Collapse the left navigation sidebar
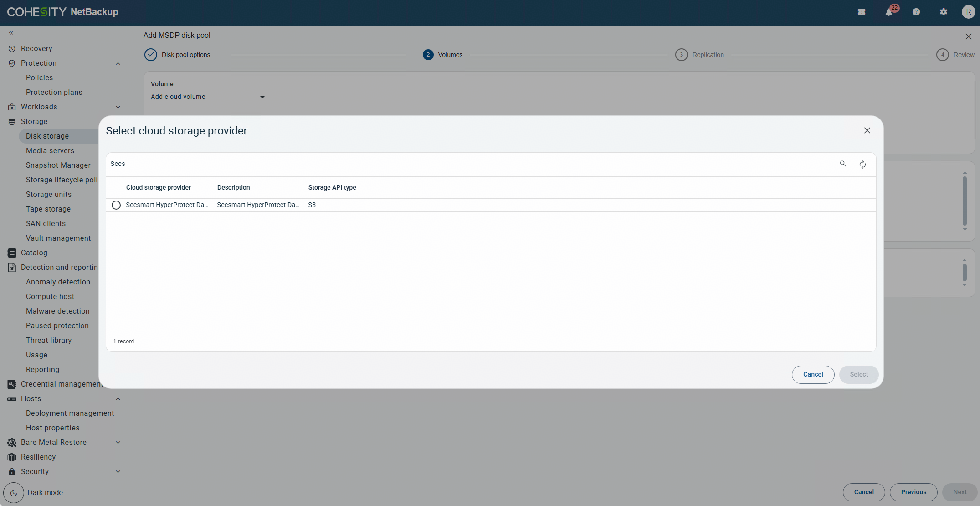Image resolution: width=980 pixels, height=506 pixels. pyautogui.click(x=11, y=33)
